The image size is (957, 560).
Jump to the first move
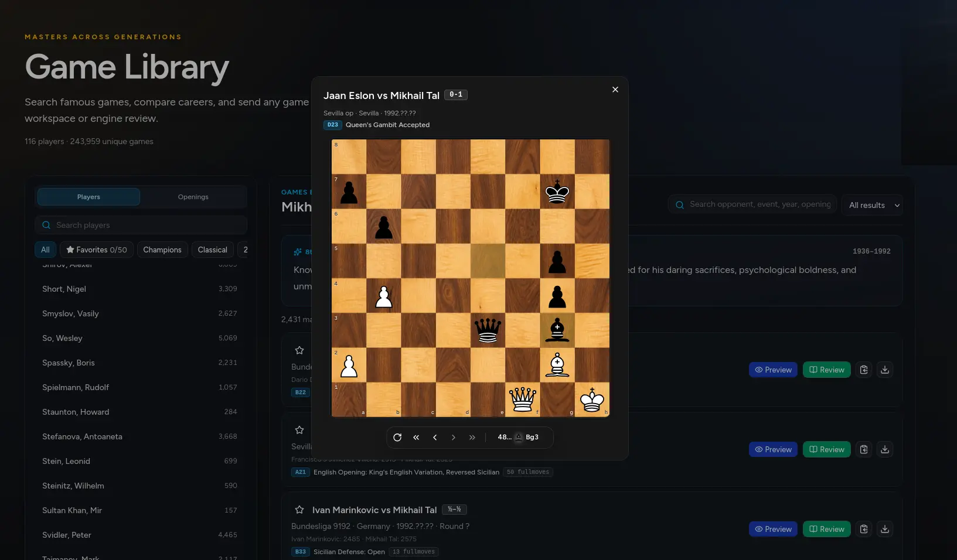[x=416, y=438]
